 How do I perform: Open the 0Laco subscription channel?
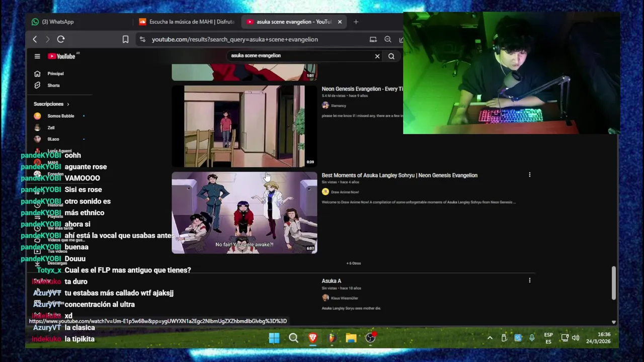tap(53, 139)
